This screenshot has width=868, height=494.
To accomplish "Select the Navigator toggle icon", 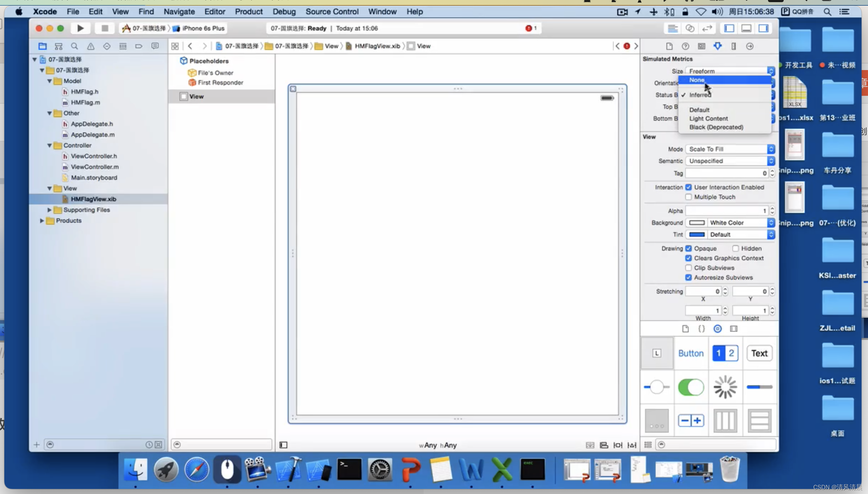I will point(729,28).
